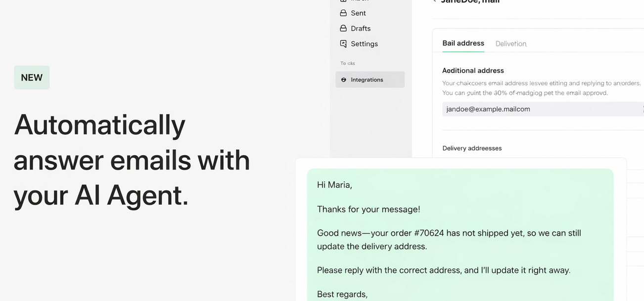The image size is (644, 301).
Task: Select the 'Delivery addreesses' section heading
Action: (x=472, y=148)
